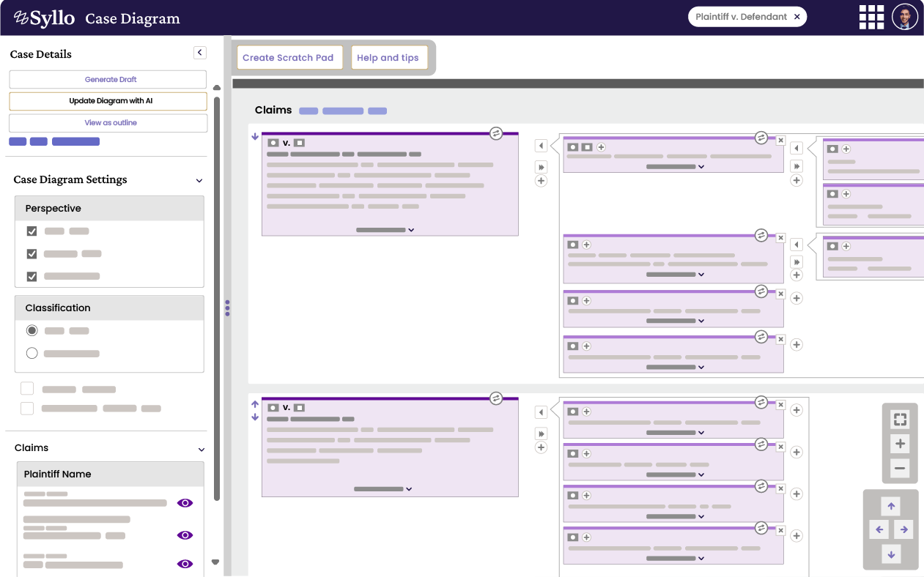
Task: Select first Classification radio option
Action: (32, 331)
